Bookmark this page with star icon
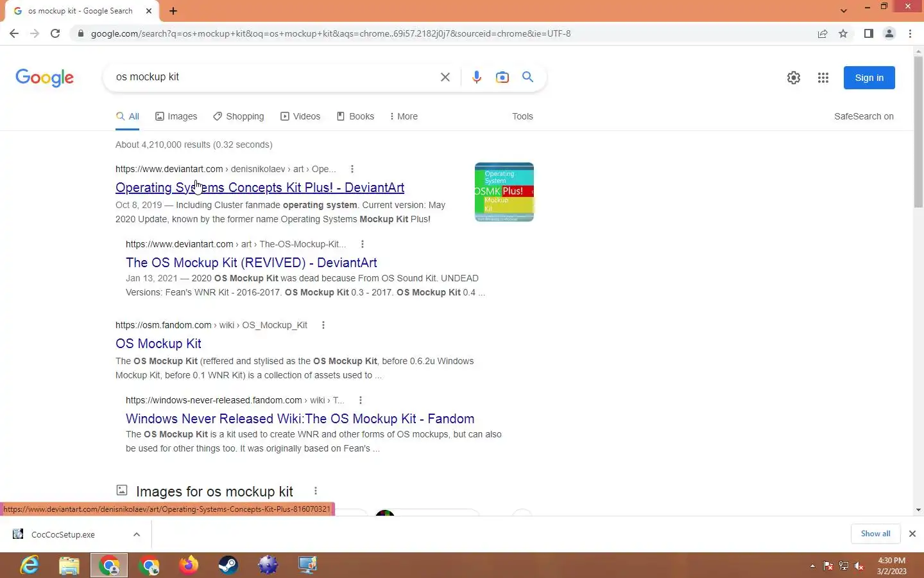Screen dimensions: 924x578 point(843,33)
